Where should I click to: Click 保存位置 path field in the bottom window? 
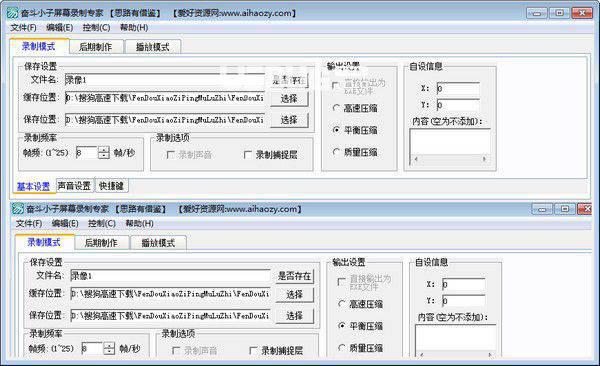(170, 316)
